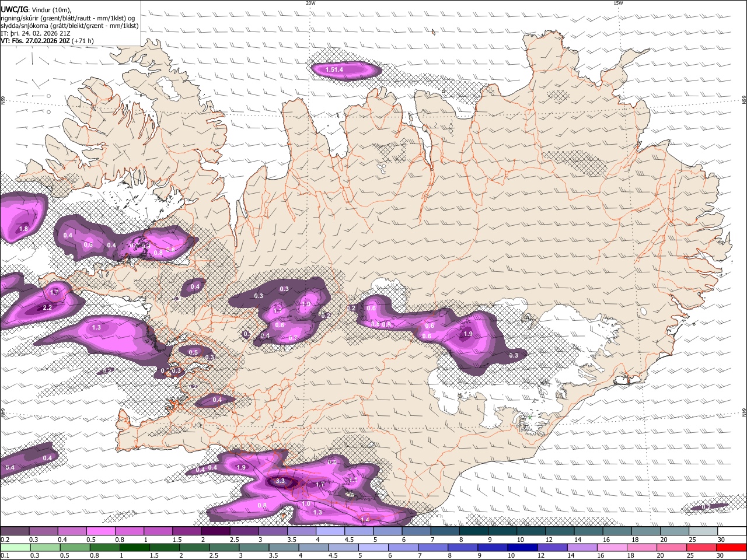Pick the first upper-row legend swatch above 0.2
The image size is (747, 560).
15,531
